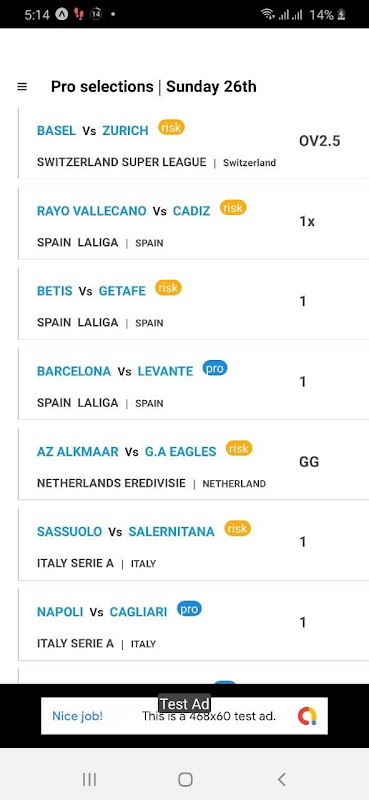This screenshot has height=800, width=369.
Task: Open the GETAFE team link
Action: pyautogui.click(x=122, y=291)
